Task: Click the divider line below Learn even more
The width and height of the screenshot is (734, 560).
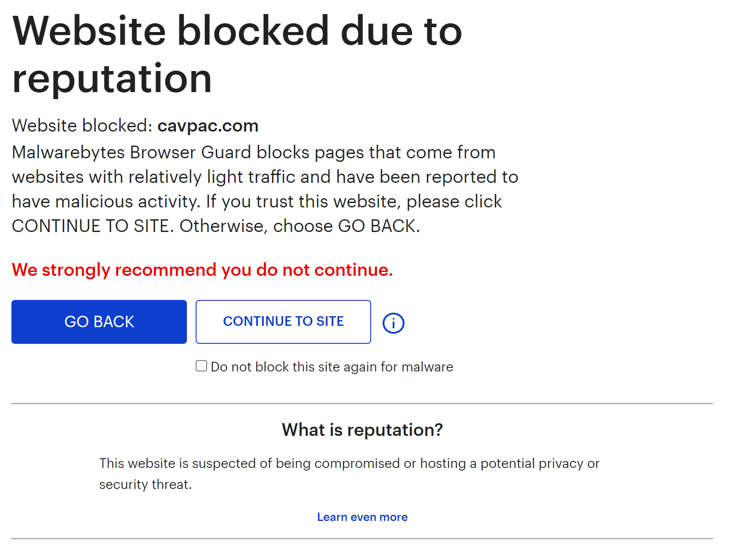Action: coord(362,539)
